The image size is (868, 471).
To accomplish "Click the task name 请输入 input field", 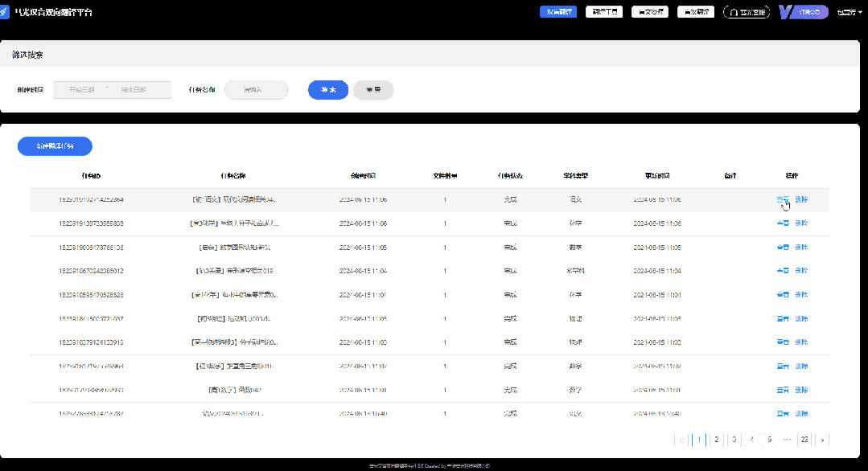I will (256, 89).
